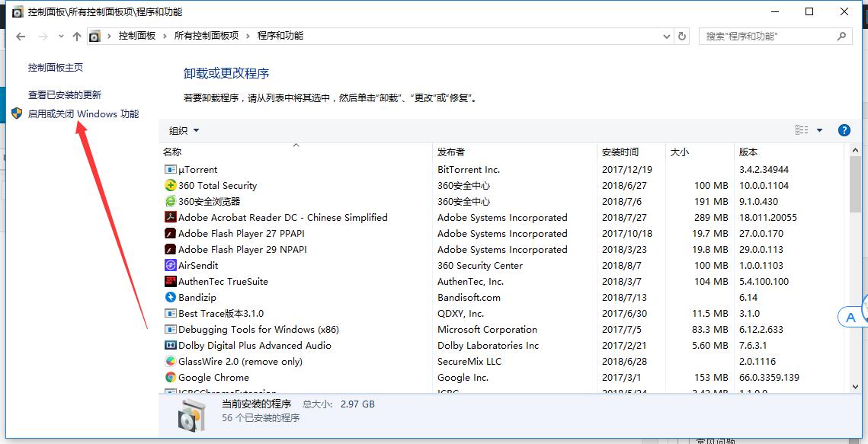Open help via the question mark icon
This screenshot has width=868, height=444.
844,129
